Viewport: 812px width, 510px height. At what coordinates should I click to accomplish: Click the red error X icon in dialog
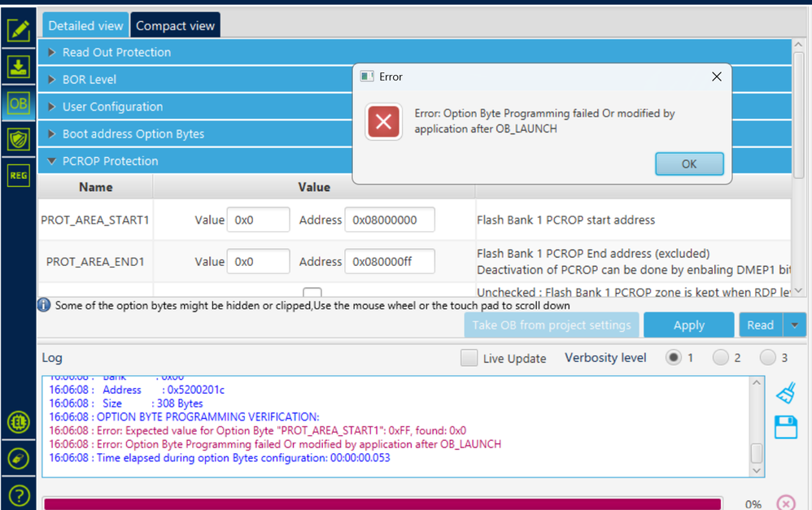(384, 122)
